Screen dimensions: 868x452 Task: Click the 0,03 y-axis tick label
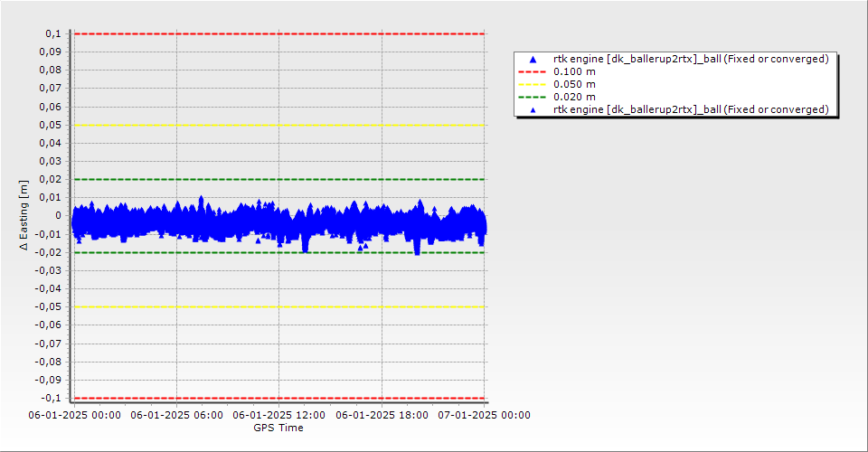click(51, 162)
